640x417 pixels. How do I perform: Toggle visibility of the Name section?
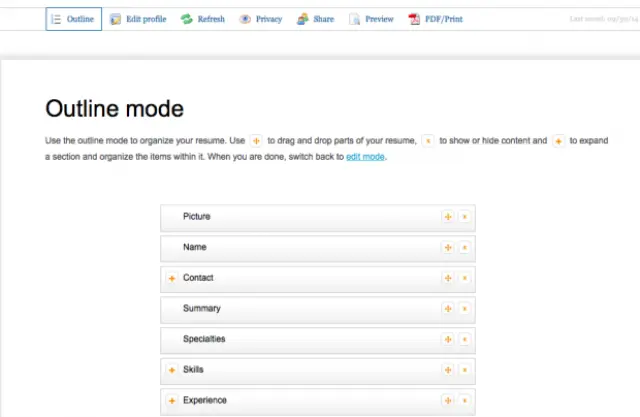pyautogui.click(x=464, y=248)
